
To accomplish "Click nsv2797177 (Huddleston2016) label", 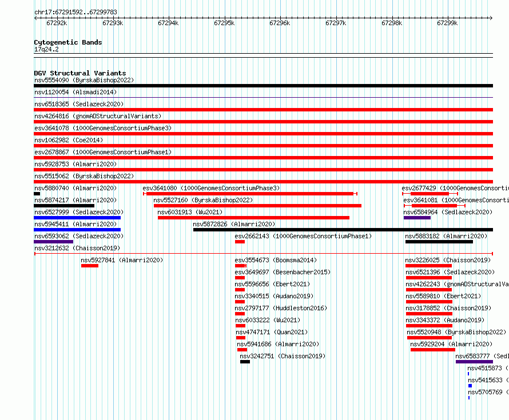I will (281, 308).
